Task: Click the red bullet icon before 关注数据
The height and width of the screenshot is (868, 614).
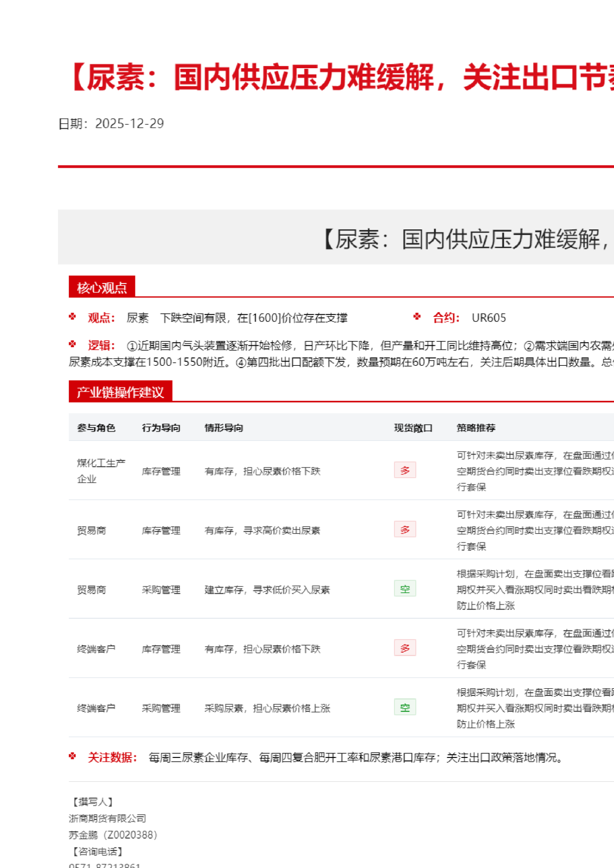Action: (72, 756)
